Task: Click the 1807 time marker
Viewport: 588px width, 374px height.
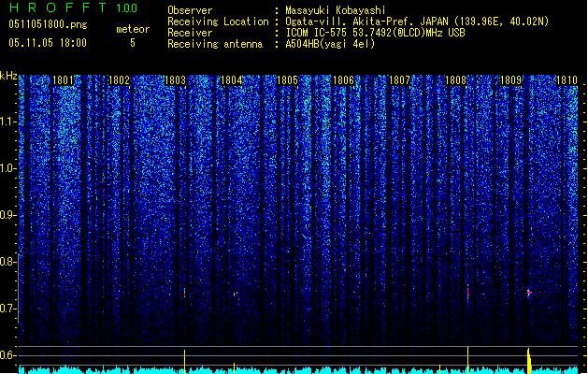Action: click(400, 80)
